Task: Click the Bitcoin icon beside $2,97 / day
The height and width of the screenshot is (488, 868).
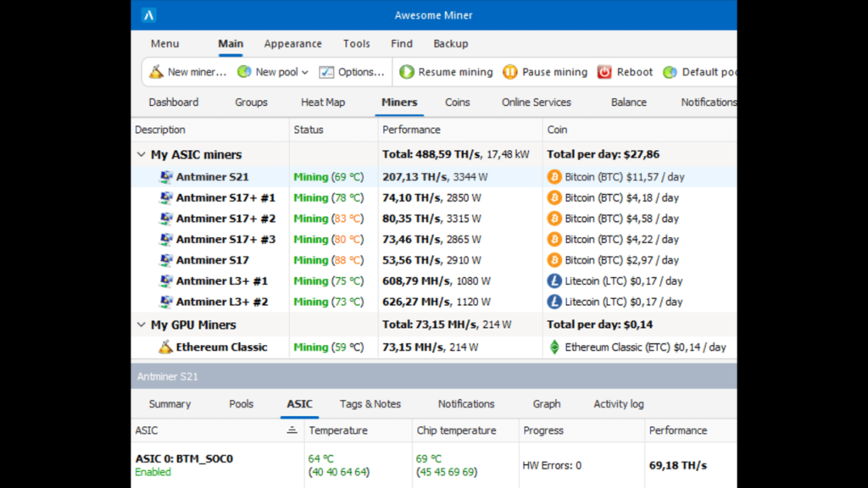Action: pyautogui.click(x=554, y=259)
